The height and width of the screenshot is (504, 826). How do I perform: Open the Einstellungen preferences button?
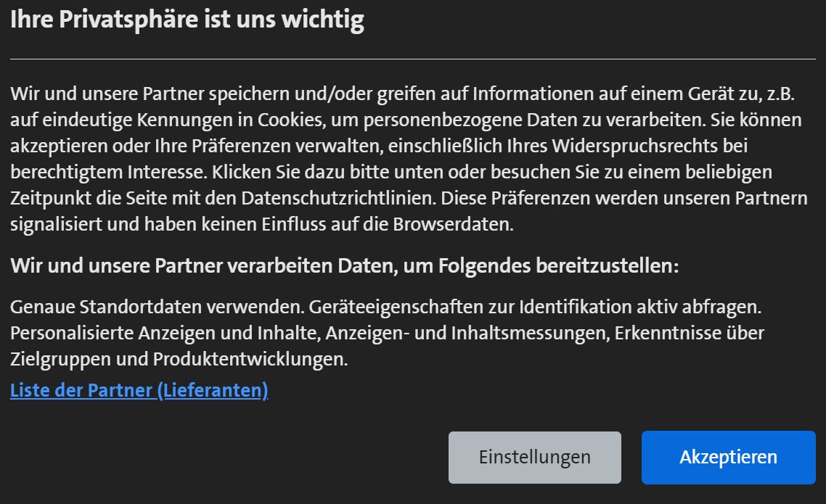point(534,458)
